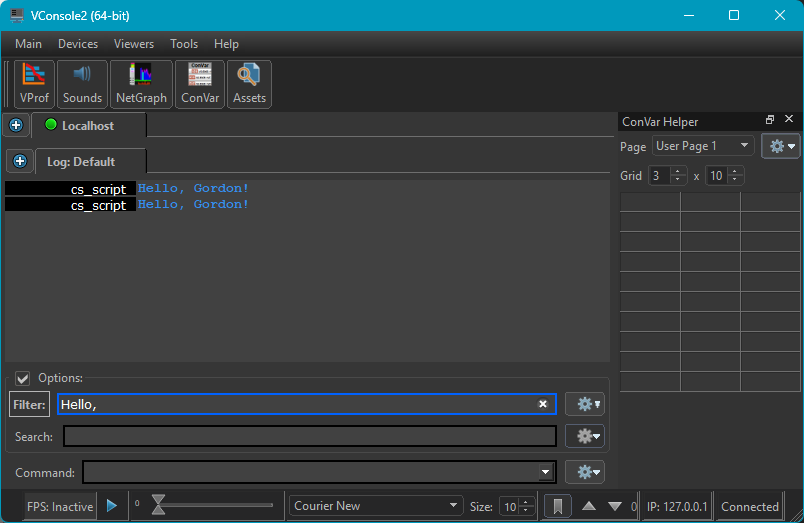Open the NetGraph viewer

coord(141,83)
